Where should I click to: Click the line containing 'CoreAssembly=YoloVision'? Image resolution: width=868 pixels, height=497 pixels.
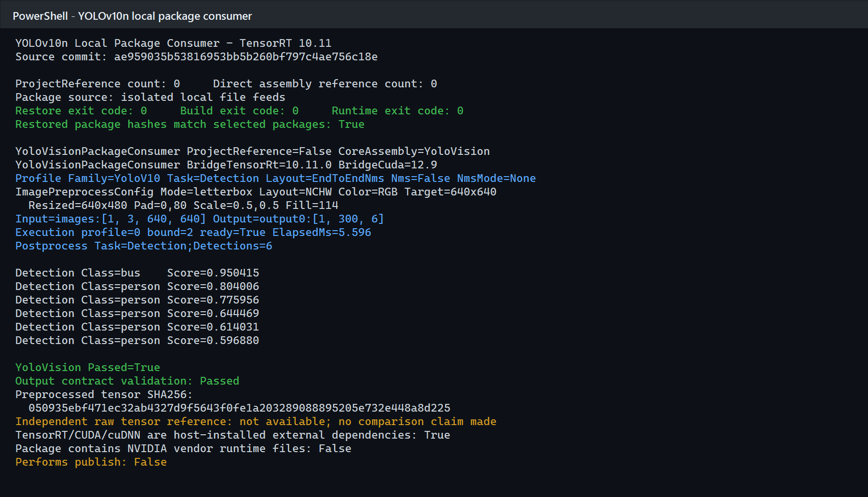253,151
